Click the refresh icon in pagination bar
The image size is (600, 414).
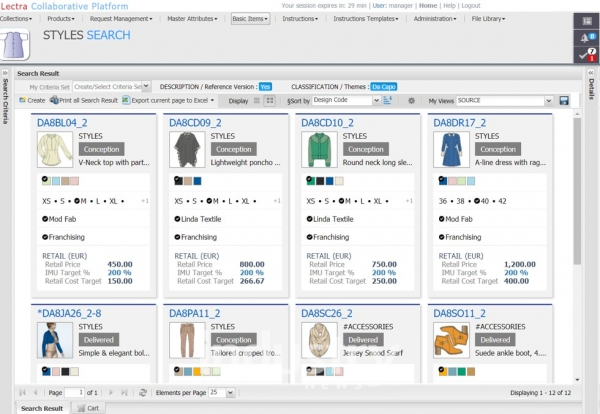(x=143, y=393)
